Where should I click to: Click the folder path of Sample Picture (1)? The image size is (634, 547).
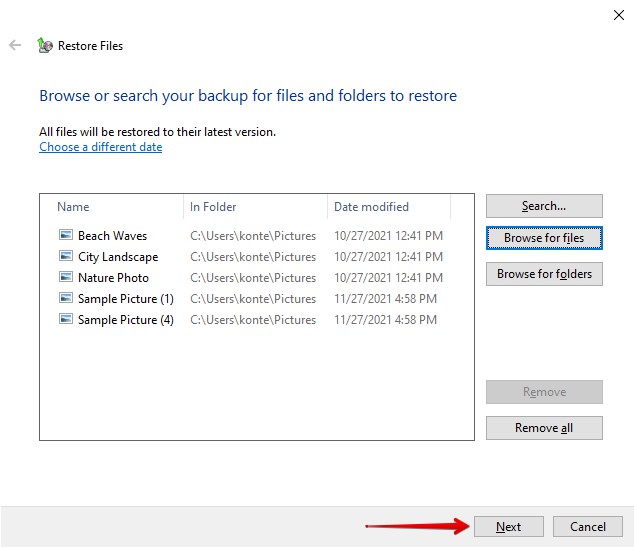point(253,299)
